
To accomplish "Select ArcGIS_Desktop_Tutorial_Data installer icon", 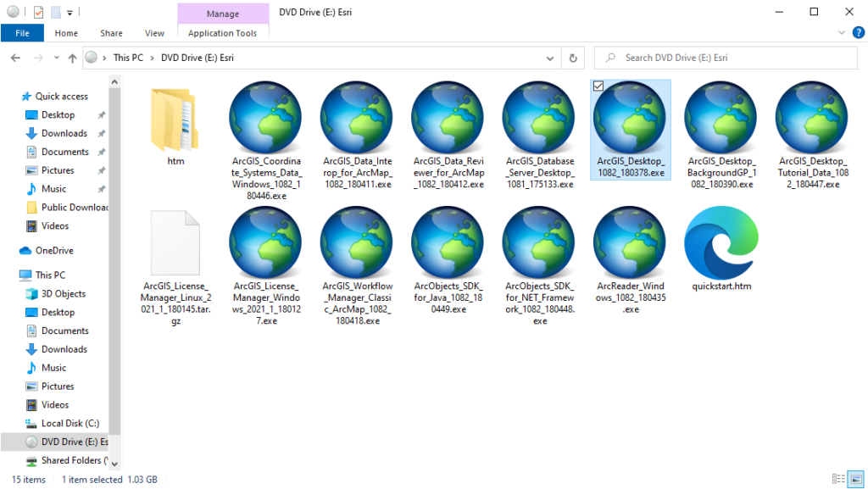I will coord(812,117).
